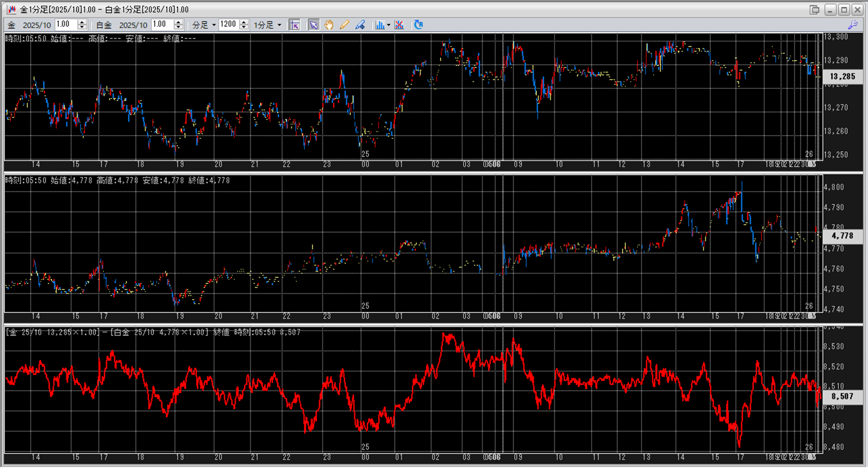Open the wrench settings icon

tap(852, 25)
